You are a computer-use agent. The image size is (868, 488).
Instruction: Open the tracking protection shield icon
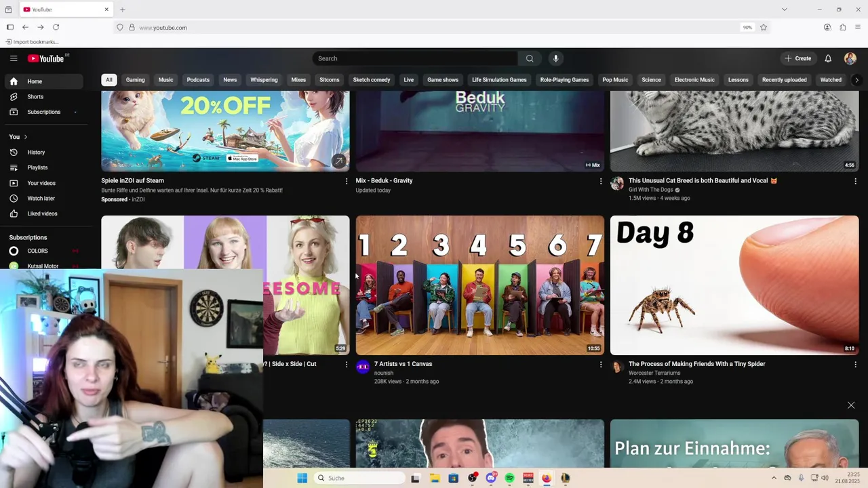coord(120,27)
